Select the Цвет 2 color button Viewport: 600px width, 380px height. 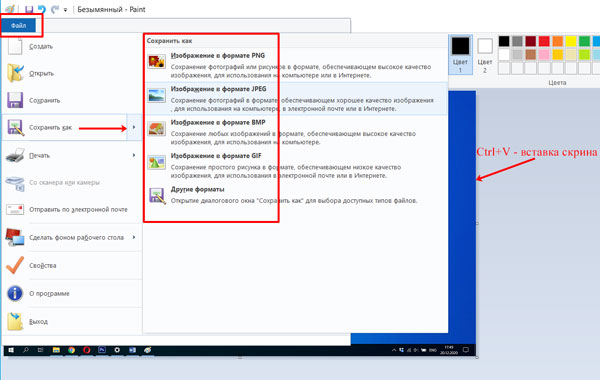click(485, 55)
